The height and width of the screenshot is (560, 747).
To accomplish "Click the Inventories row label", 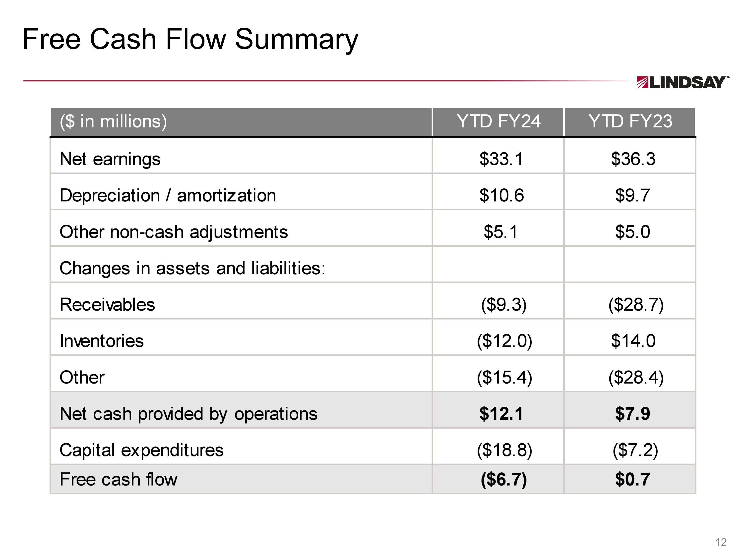I will coord(102,341).
